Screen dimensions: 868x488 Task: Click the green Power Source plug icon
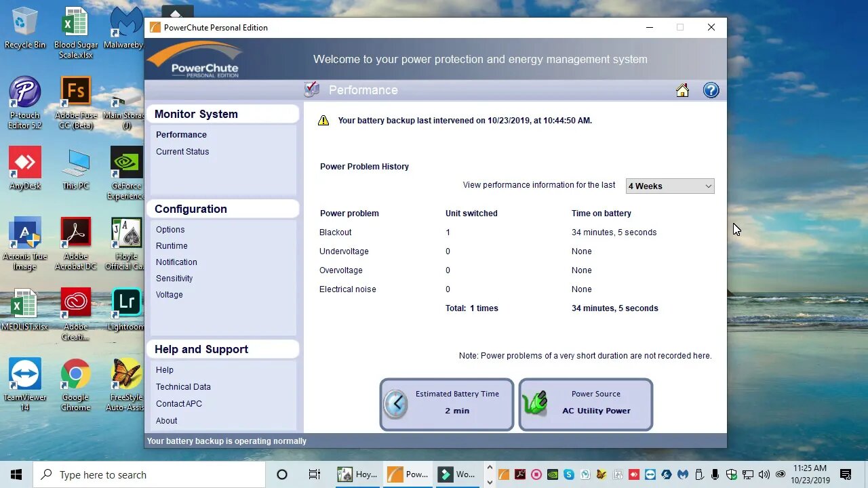[x=535, y=404]
